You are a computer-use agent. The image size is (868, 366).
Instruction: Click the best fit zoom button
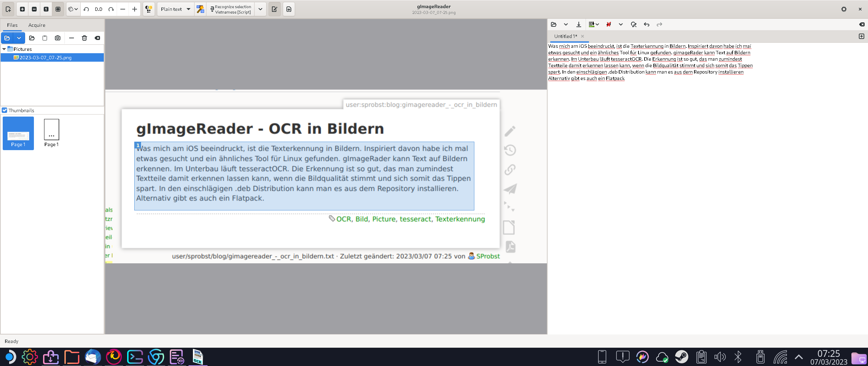tap(58, 9)
